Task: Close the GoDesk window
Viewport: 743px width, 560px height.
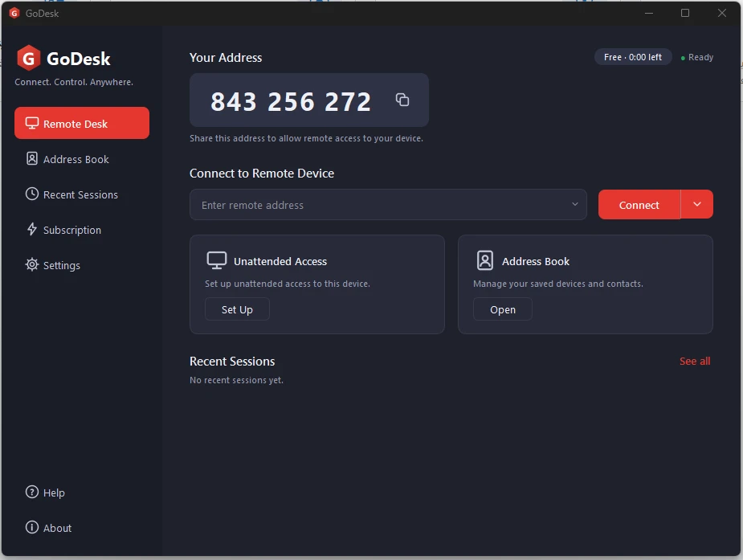Action: point(721,13)
